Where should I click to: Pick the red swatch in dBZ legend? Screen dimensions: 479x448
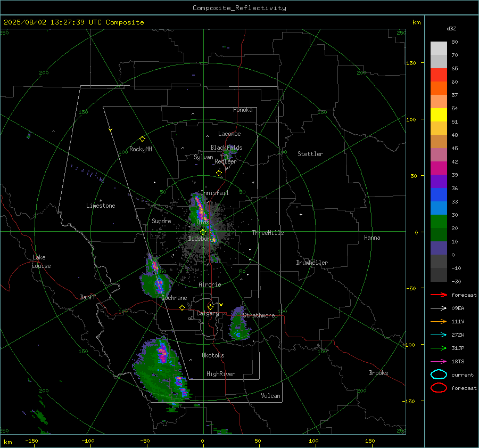pos(439,75)
